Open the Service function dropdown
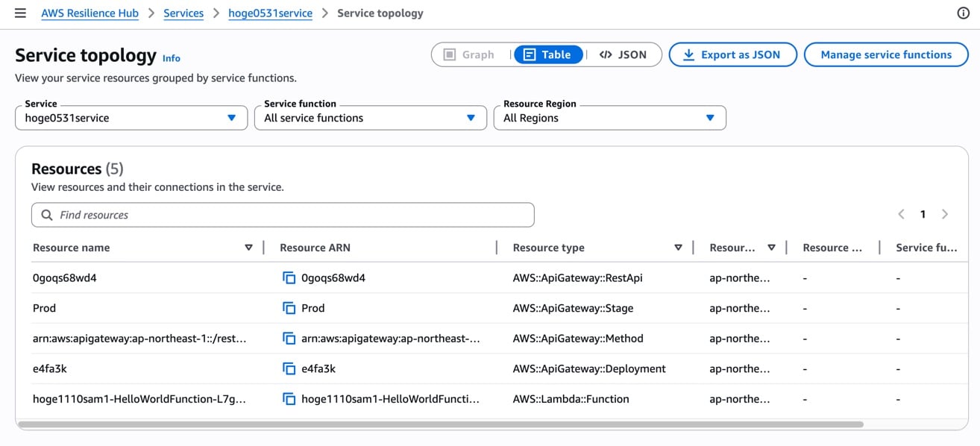Screen dimensions: 980x446 click(x=370, y=118)
